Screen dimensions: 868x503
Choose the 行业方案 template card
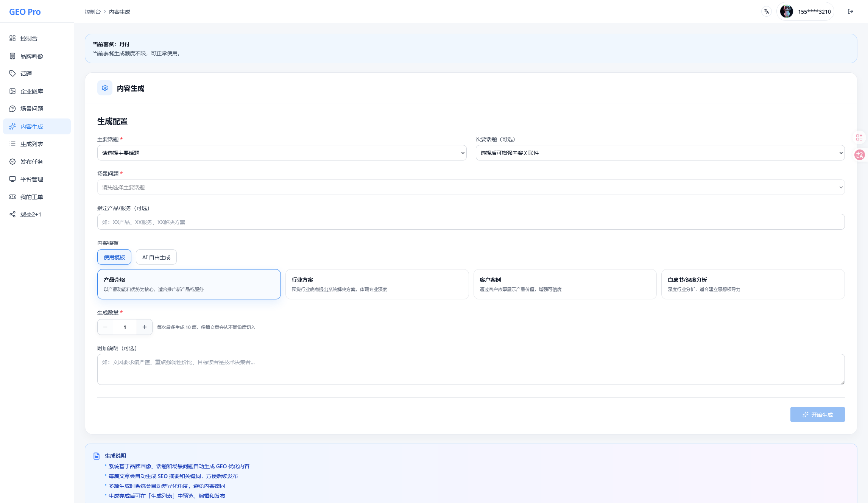tap(377, 284)
